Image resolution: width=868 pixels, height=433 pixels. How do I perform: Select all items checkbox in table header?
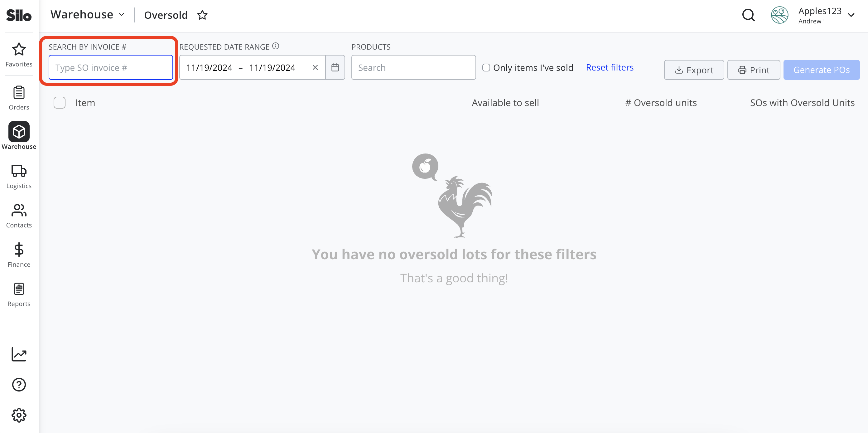pyautogui.click(x=60, y=103)
